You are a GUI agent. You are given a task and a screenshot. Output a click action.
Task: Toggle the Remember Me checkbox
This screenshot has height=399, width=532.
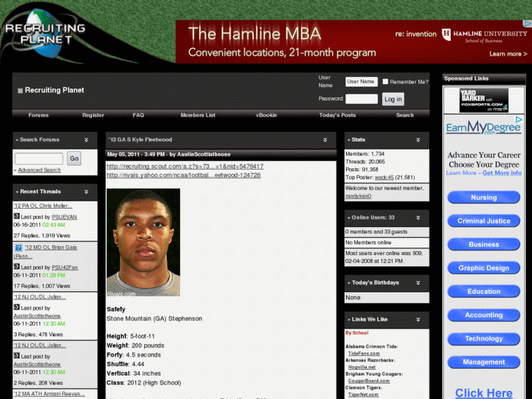(x=385, y=81)
